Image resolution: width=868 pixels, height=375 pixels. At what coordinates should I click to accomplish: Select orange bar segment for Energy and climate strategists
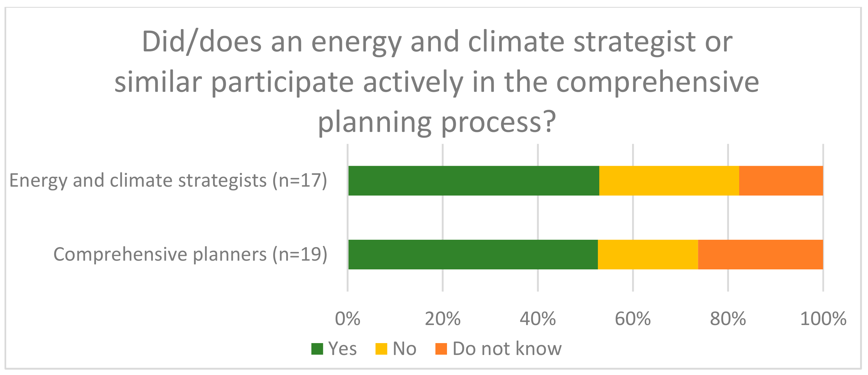[x=781, y=181]
